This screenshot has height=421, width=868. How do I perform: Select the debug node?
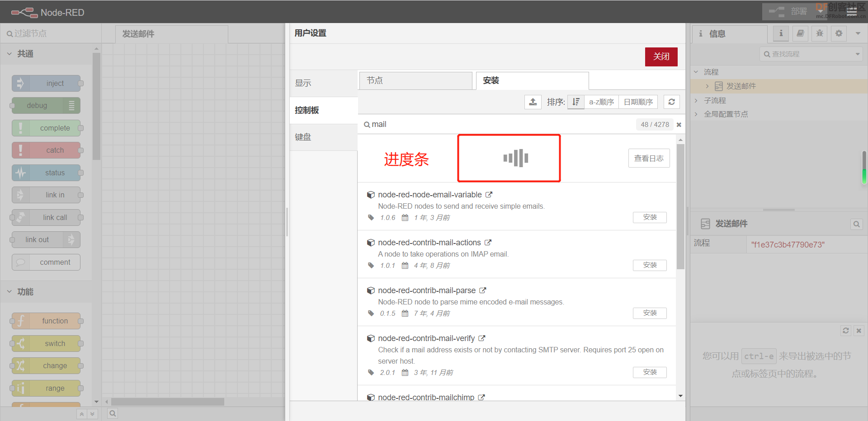46,105
